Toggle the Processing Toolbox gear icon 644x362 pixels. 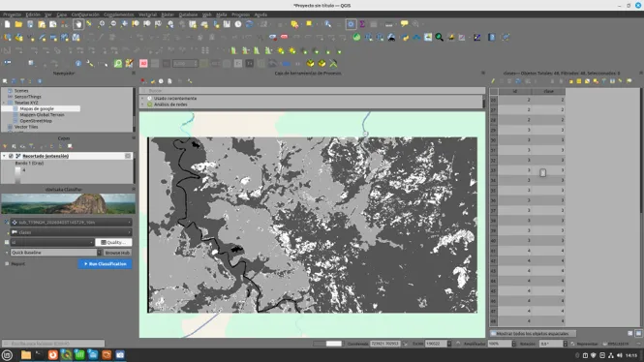[351, 24]
